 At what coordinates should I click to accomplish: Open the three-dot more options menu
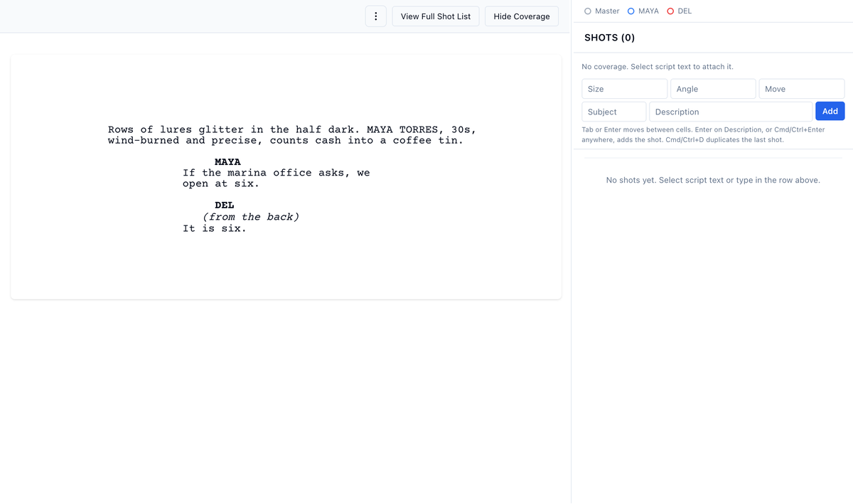(x=376, y=16)
